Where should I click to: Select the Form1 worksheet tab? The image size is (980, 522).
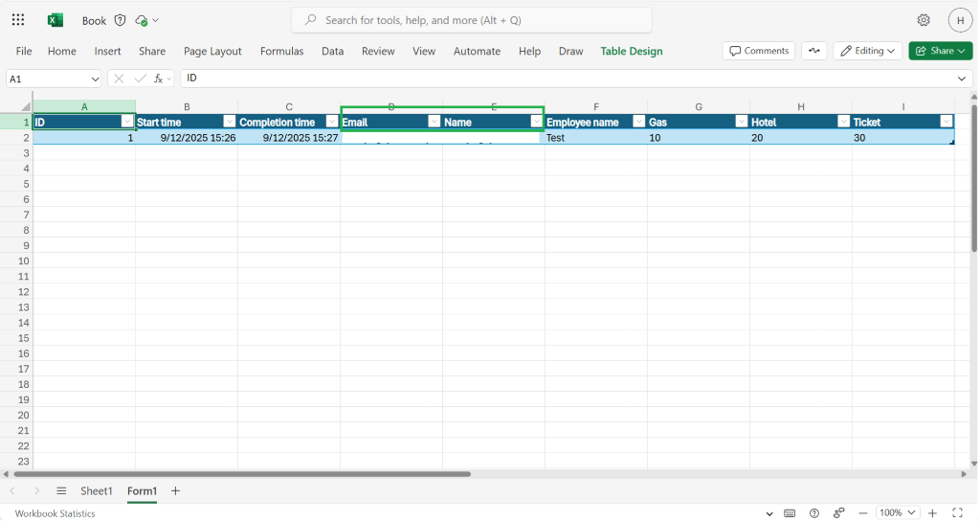142,491
